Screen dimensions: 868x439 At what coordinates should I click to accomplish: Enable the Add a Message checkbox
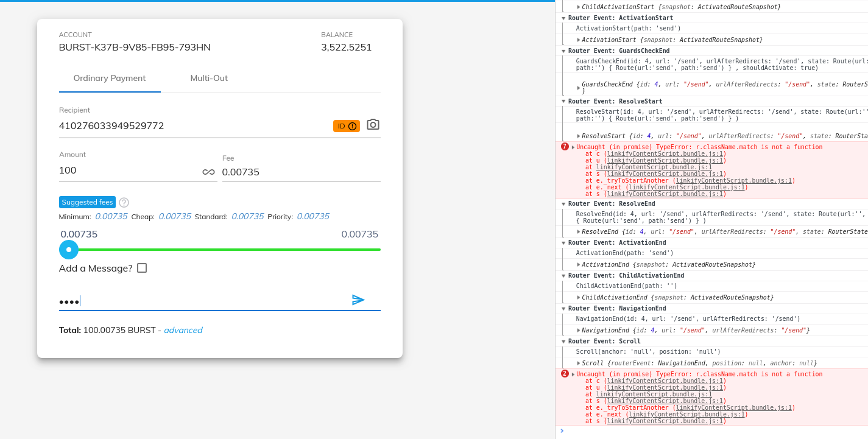point(141,268)
